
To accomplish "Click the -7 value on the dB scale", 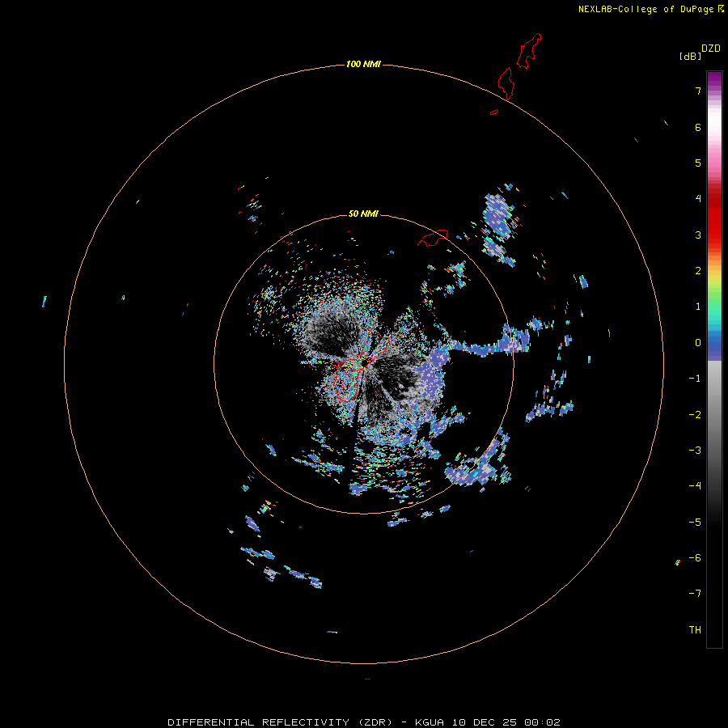I will click(695, 594).
